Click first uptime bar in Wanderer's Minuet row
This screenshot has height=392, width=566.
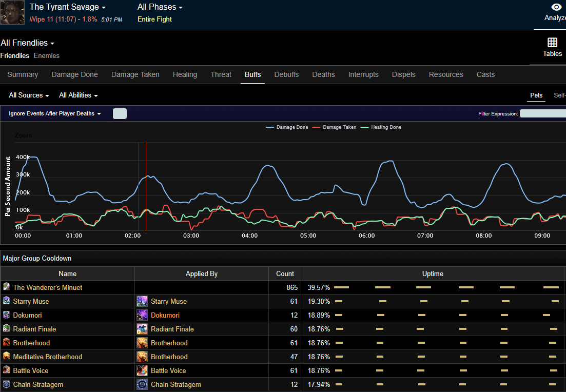[341, 287]
